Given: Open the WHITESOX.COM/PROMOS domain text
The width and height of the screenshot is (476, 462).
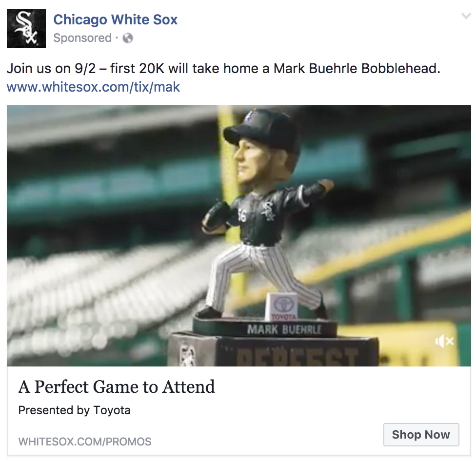Looking at the screenshot, I should click(85, 442).
